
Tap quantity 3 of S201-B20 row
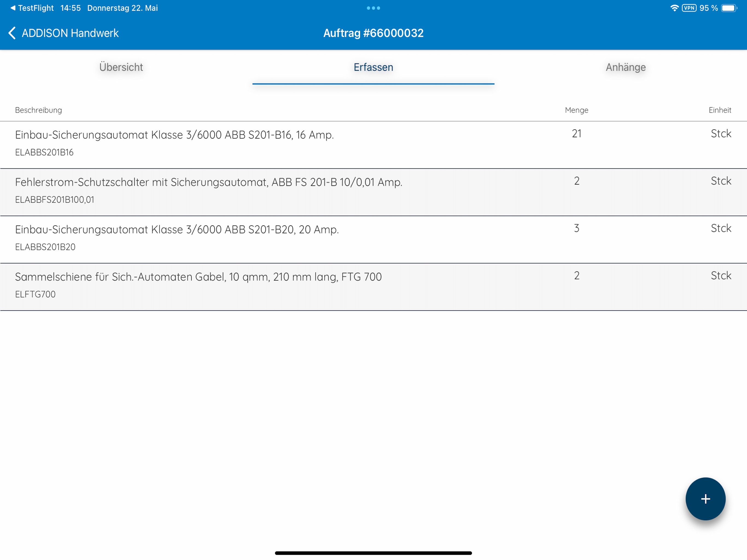[x=576, y=228]
